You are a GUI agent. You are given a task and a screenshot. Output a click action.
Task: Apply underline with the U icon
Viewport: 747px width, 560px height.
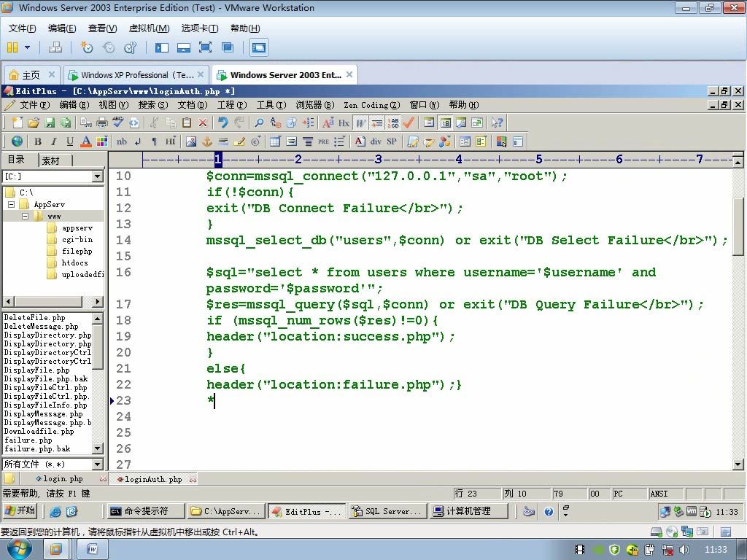click(70, 141)
